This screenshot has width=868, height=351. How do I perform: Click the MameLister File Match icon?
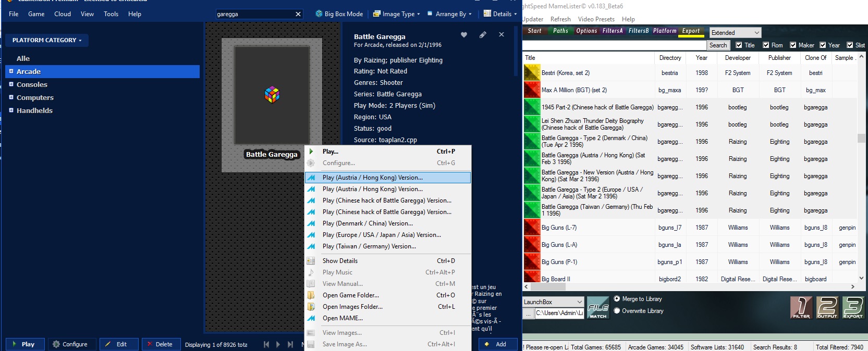pyautogui.click(x=598, y=308)
